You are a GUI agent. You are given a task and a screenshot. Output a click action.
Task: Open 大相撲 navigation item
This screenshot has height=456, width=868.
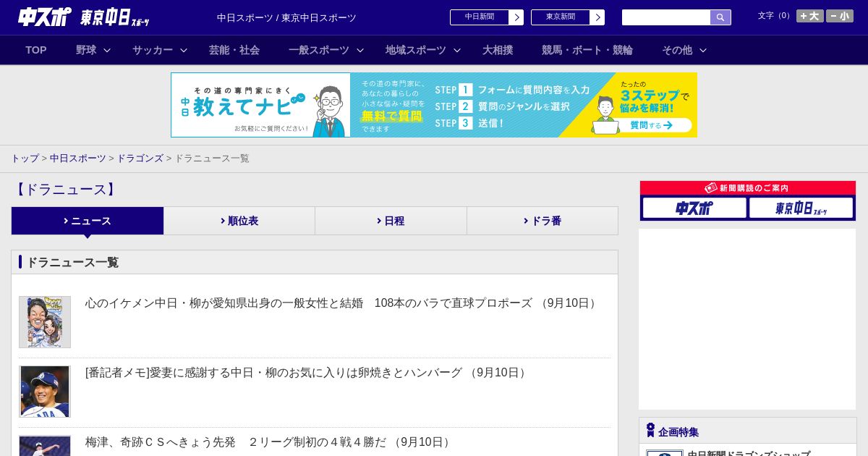[498, 50]
